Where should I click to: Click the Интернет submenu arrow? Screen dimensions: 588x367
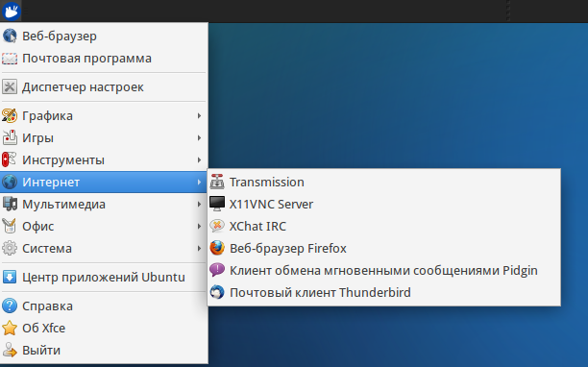[x=199, y=183]
